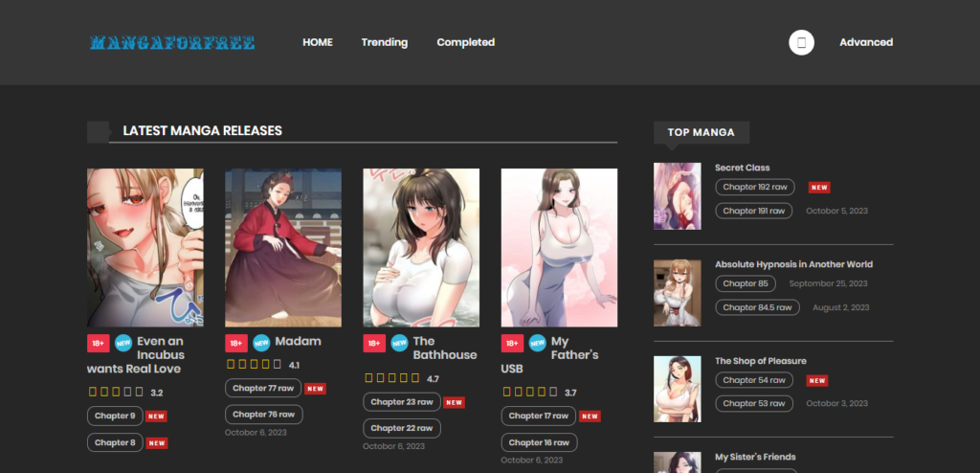
Task: Click the MANGAFORFREE site logo
Action: (172, 42)
